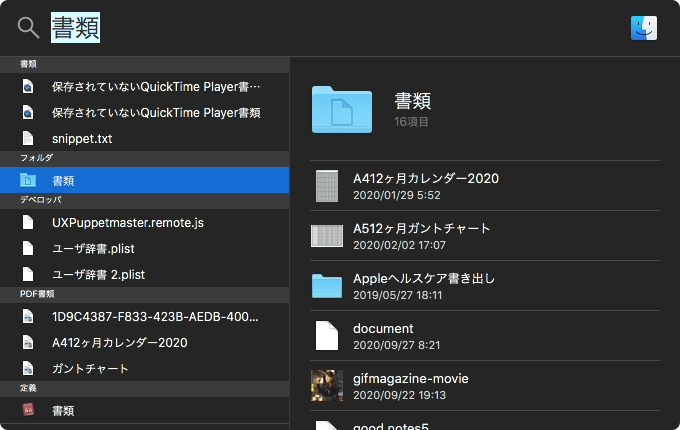The width and height of the screenshot is (680, 430).
Task: Select the highlighted 書類 folder result
Action: click(x=144, y=180)
